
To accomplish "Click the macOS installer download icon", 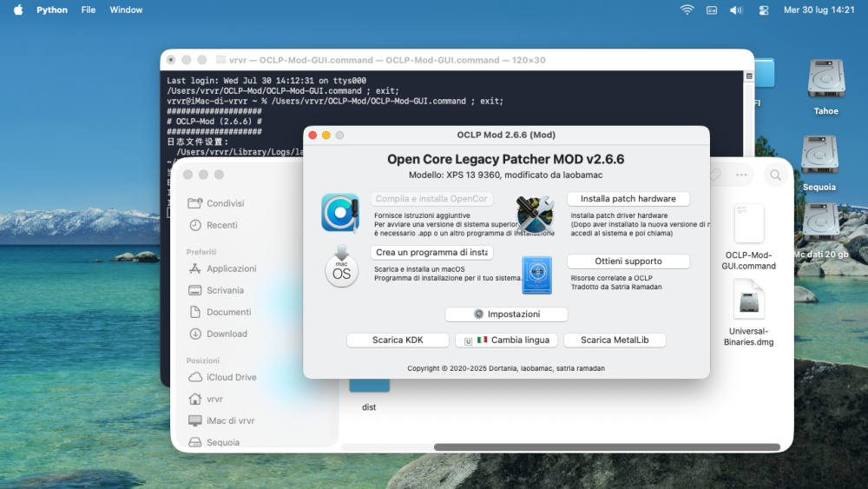I will pyautogui.click(x=341, y=267).
